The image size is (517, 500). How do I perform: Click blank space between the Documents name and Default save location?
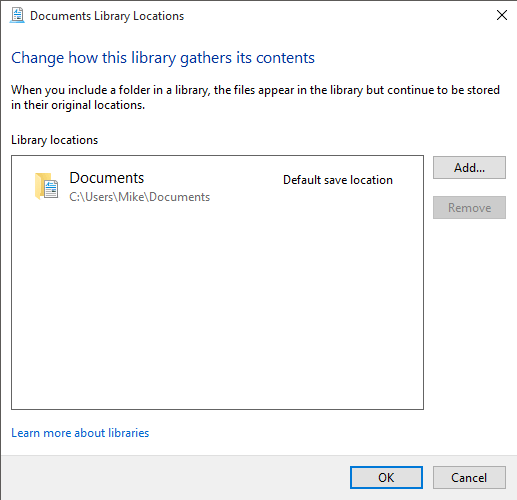[213, 180]
